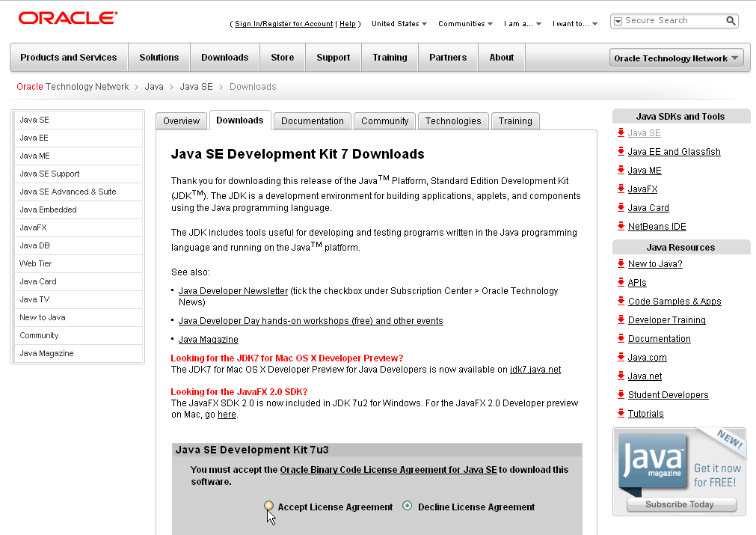Image resolution: width=756 pixels, height=535 pixels.
Task: Switch to the Training content tab
Action: tap(515, 121)
